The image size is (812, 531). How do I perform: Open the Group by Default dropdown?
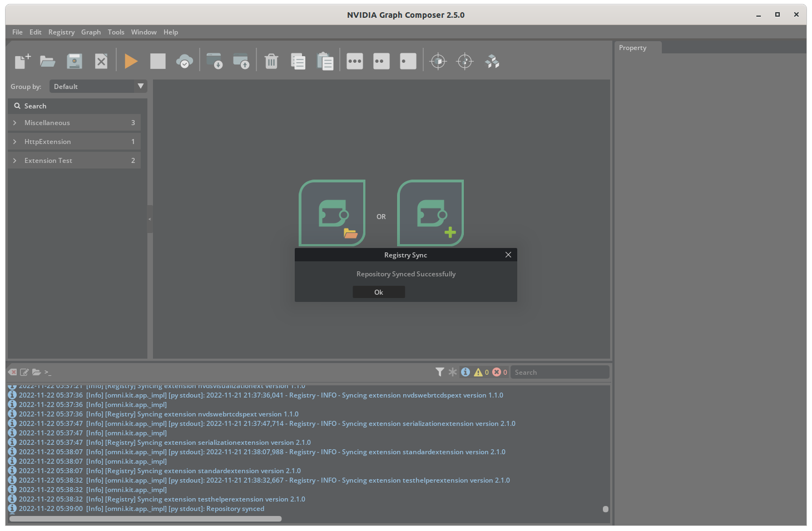click(98, 86)
